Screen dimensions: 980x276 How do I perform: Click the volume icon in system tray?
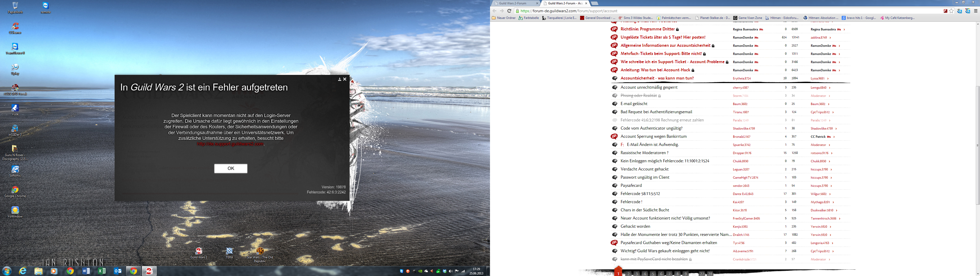pos(451,271)
